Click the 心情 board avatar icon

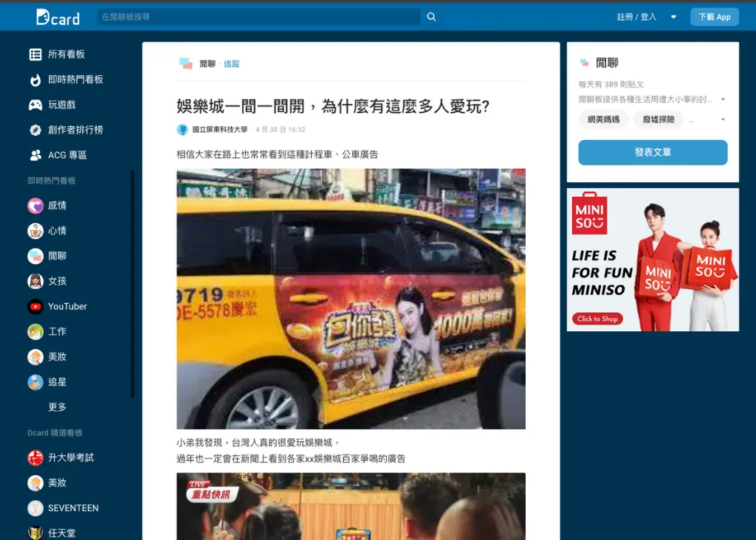pyautogui.click(x=35, y=231)
